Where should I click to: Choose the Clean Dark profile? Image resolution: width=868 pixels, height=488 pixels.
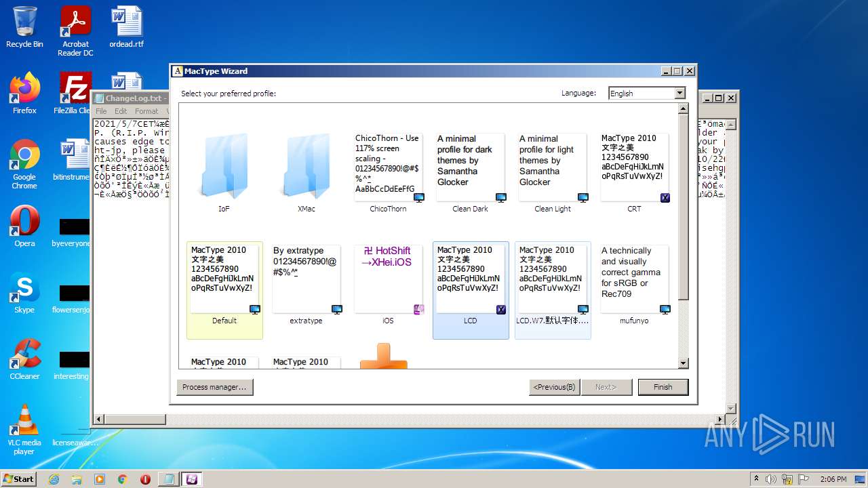pyautogui.click(x=471, y=172)
